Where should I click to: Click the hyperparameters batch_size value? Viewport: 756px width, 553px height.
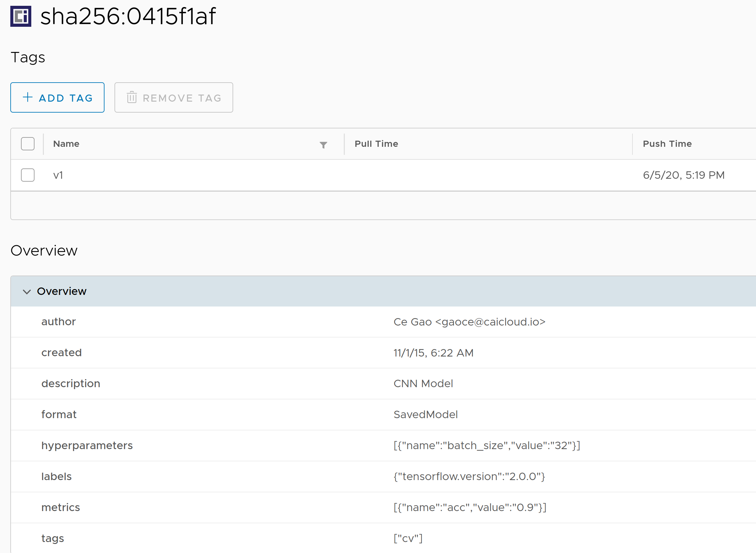487,446
